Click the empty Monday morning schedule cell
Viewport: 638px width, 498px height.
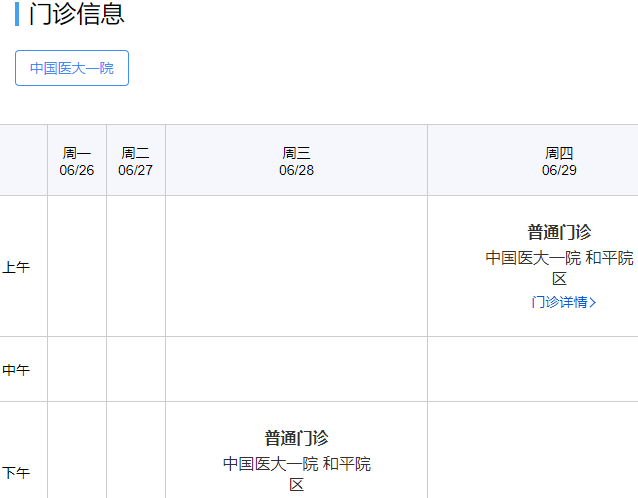[77, 266]
